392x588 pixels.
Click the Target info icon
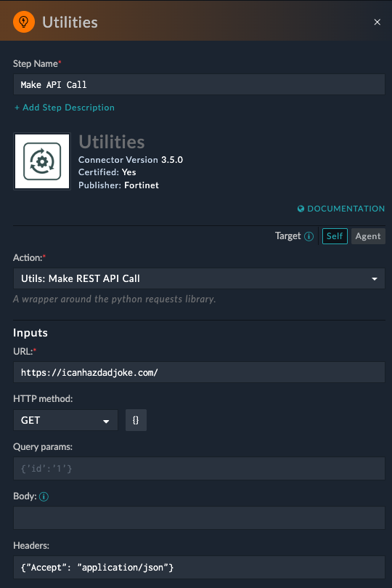309,236
